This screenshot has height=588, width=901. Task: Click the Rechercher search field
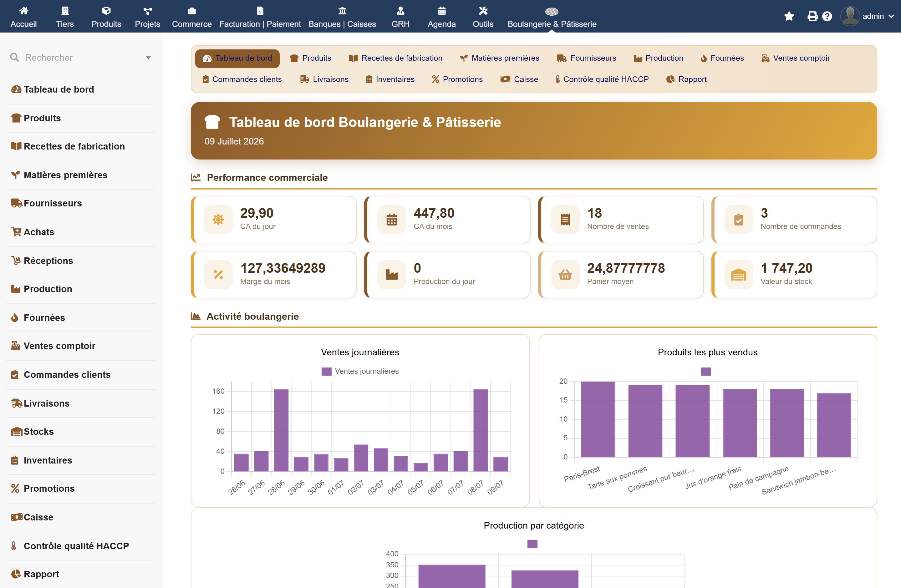click(81, 58)
